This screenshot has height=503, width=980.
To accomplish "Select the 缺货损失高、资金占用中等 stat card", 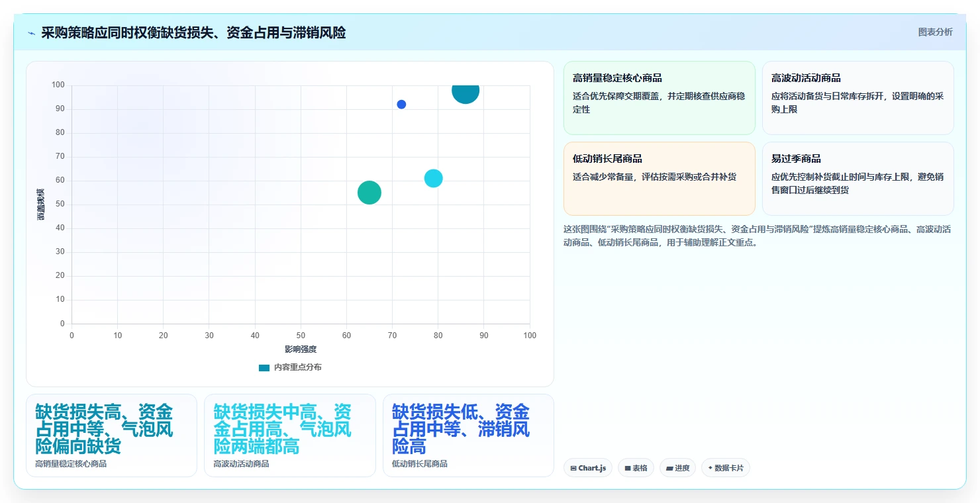I will point(111,435).
